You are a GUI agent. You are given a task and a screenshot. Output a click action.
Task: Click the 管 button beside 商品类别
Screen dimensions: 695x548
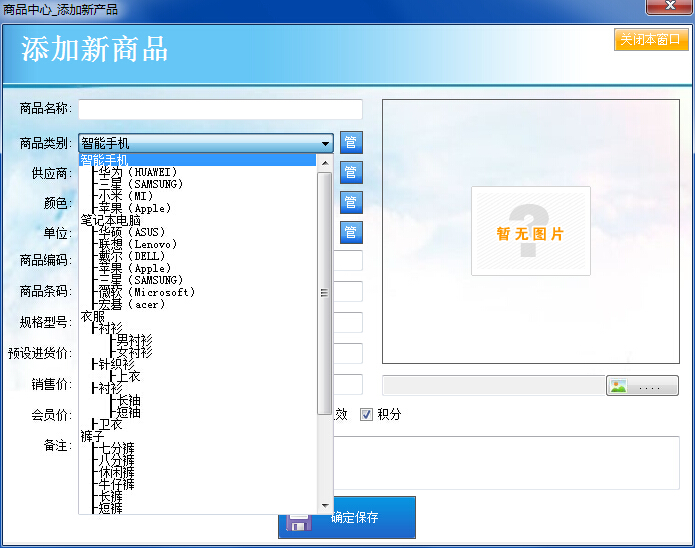[351, 143]
